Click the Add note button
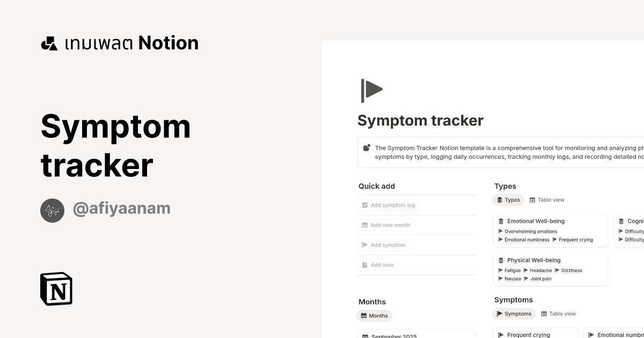The width and height of the screenshot is (644, 338). (x=378, y=264)
